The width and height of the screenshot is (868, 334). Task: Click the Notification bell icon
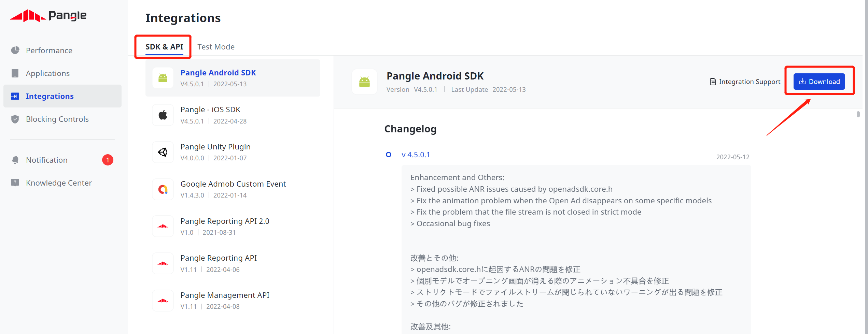click(15, 160)
